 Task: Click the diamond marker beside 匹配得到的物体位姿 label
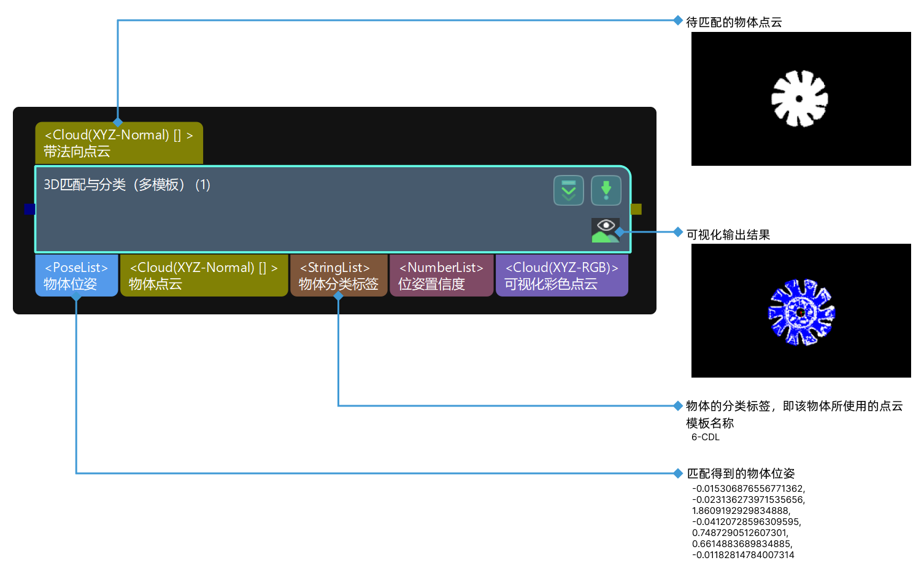point(678,473)
